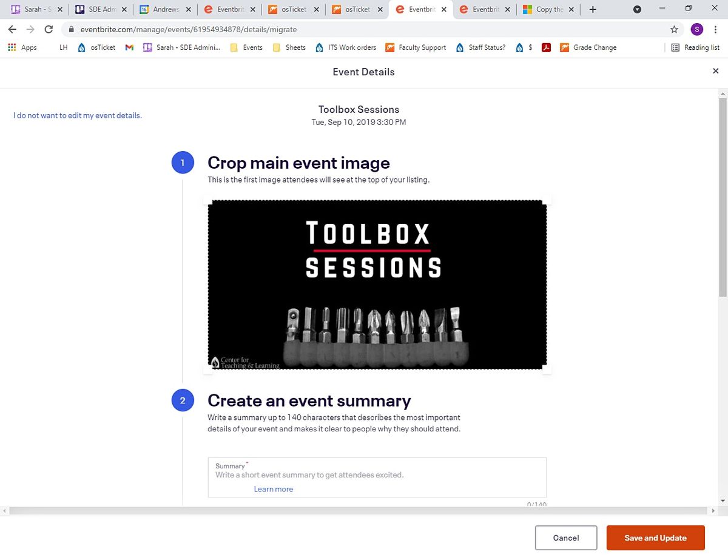Reload the page with the refresh icon

click(49, 29)
